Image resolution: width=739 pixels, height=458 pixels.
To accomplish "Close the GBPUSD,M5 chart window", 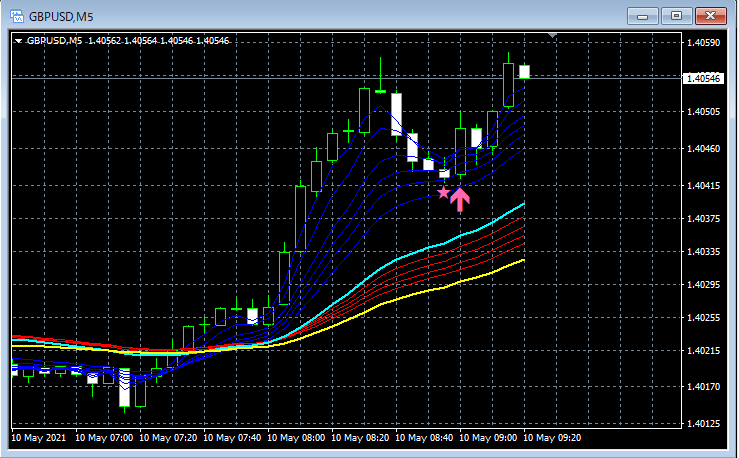I will (710, 16).
